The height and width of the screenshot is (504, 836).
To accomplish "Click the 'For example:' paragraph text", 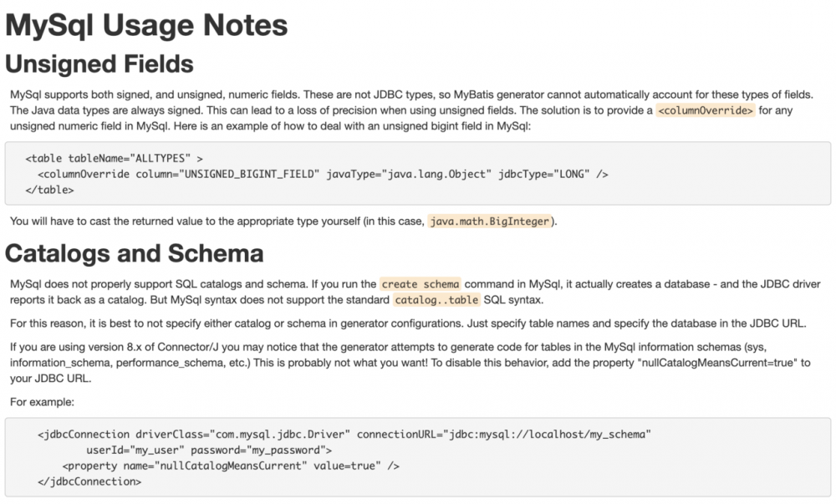I will tap(42, 402).
